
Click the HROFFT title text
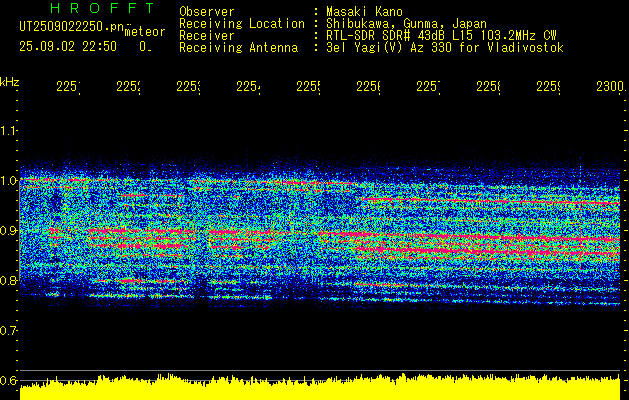click(102, 8)
